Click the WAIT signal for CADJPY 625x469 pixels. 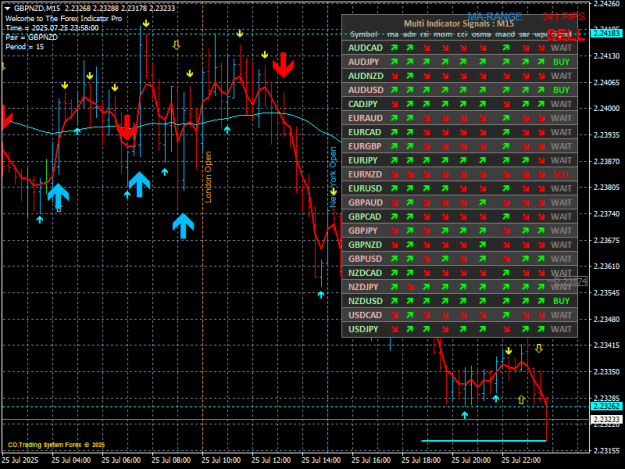561,104
